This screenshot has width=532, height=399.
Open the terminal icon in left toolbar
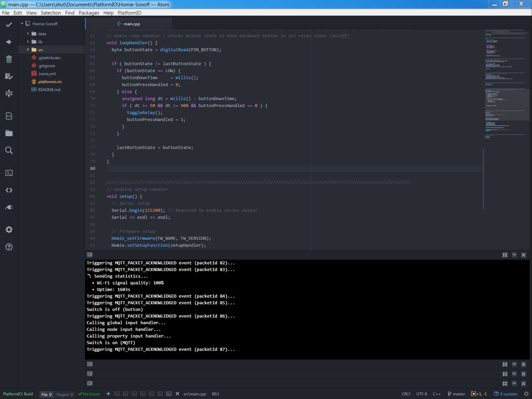point(9,173)
